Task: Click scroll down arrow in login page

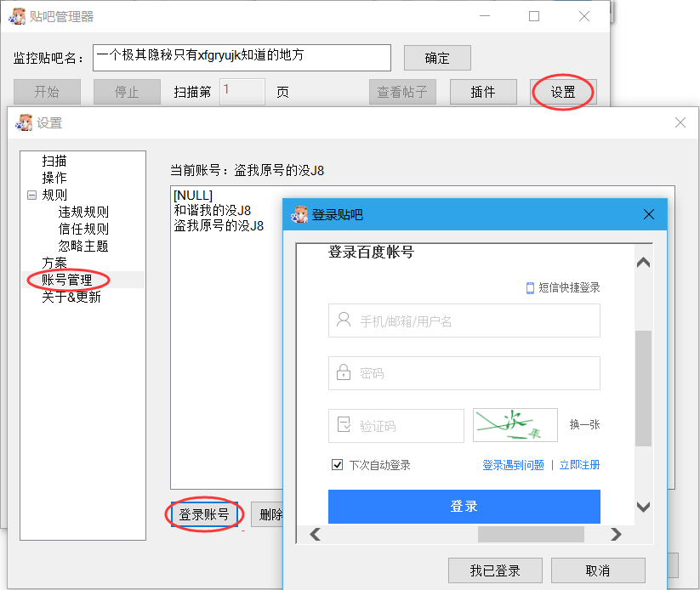Action: click(643, 507)
